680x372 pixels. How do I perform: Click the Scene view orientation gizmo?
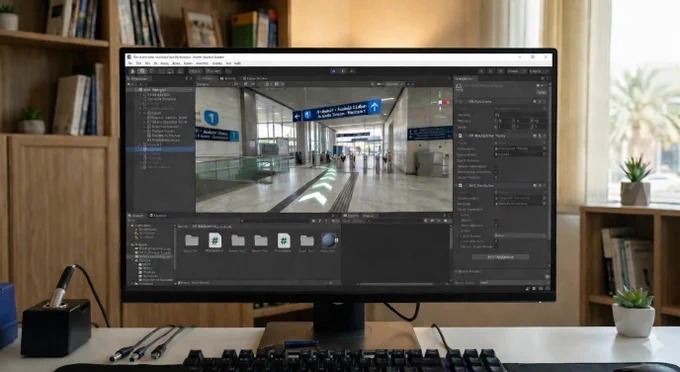pyautogui.click(x=442, y=103)
